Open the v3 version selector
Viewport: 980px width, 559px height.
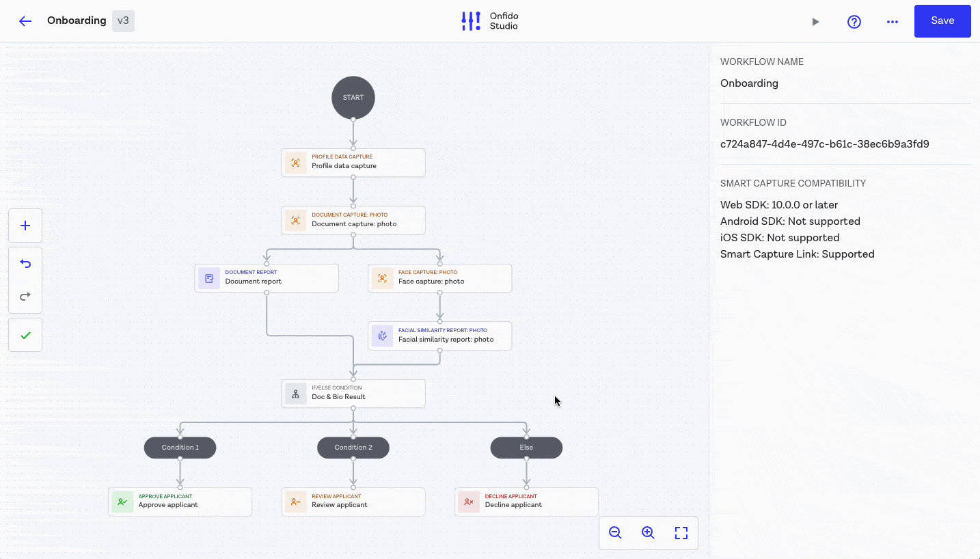point(123,21)
